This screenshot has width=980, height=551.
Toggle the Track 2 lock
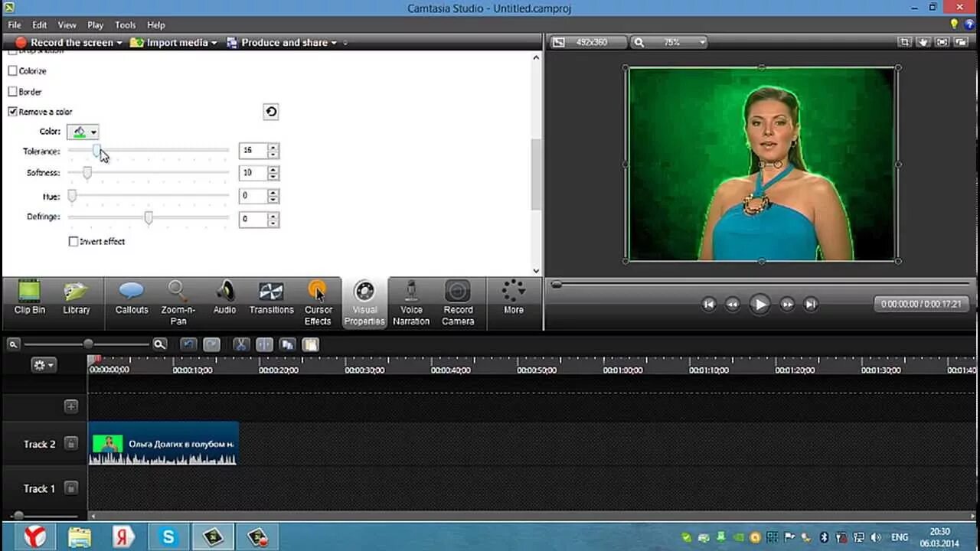click(x=71, y=443)
